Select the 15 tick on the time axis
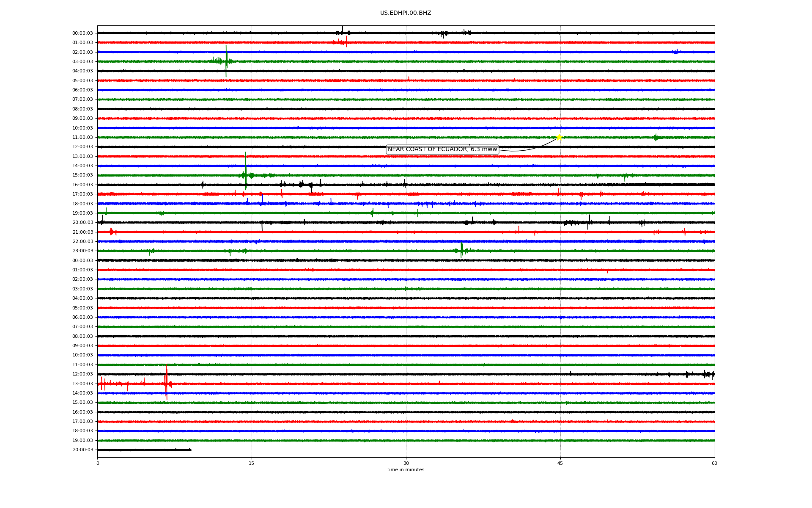Screen dimensions: 812x508 tap(252, 463)
